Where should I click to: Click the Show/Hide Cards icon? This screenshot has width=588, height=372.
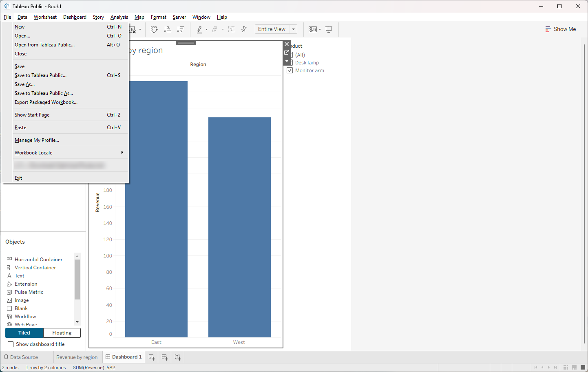click(313, 29)
